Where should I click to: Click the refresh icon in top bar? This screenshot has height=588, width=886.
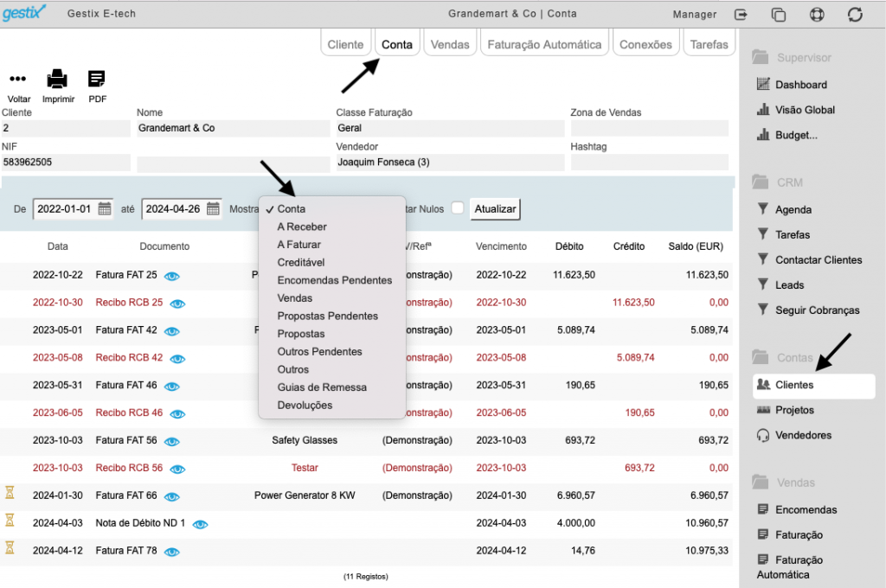point(855,15)
